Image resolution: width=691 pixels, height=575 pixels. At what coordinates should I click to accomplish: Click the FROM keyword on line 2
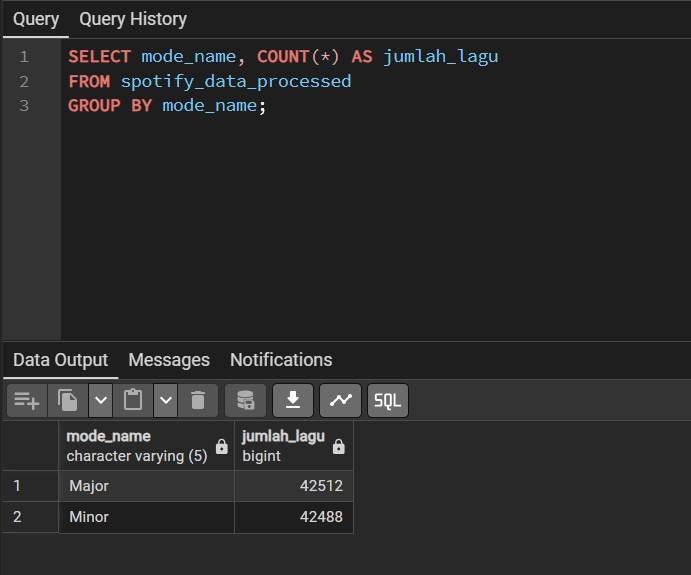pyautogui.click(x=89, y=82)
